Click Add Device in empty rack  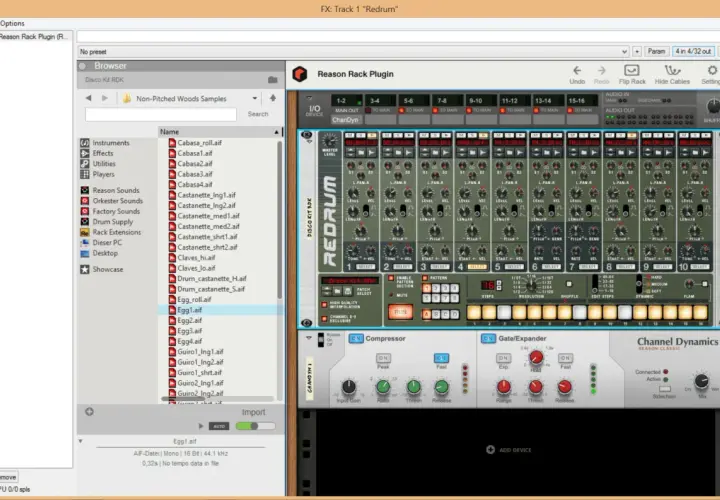pos(509,450)
